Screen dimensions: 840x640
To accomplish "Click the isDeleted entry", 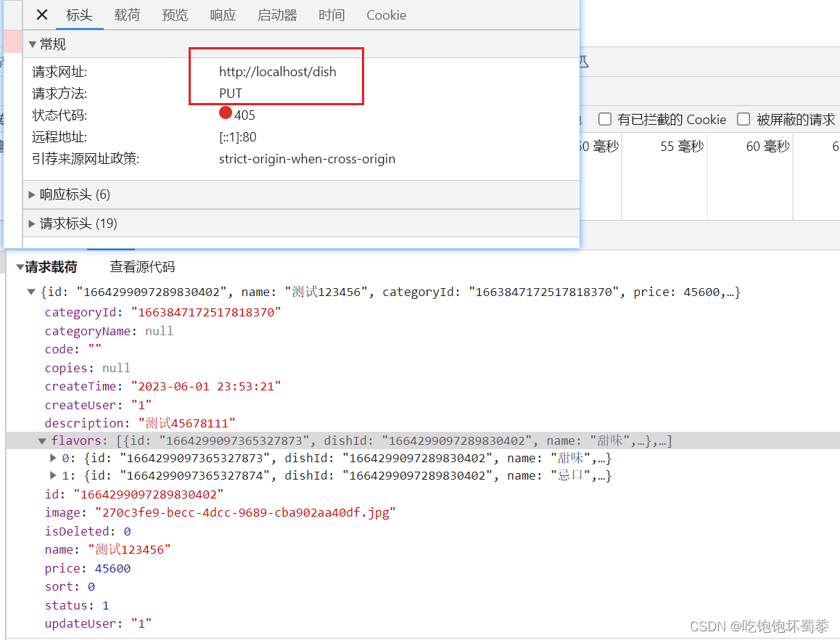I will tap(88, 532).
